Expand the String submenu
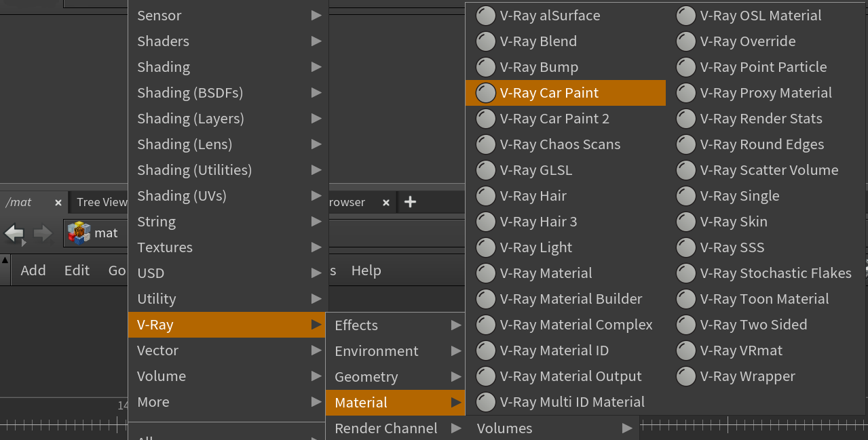868x440 pixels. 228,222
